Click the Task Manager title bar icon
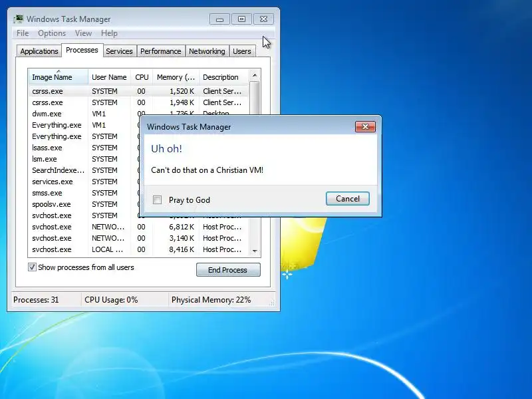Image resolution: width=532 pixels, height=399 pixels. click(x=19, y=19)
